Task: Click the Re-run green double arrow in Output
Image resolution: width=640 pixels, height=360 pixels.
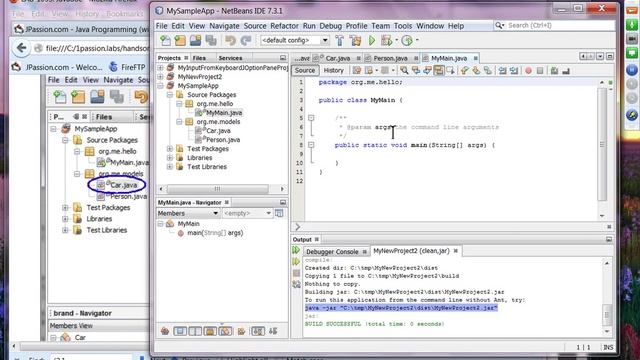Action: click(x=296, y=250)
